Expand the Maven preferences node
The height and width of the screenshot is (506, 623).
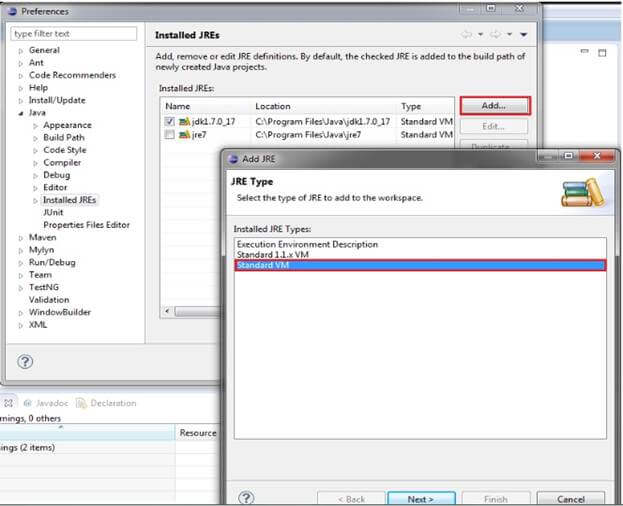(21, 238)
